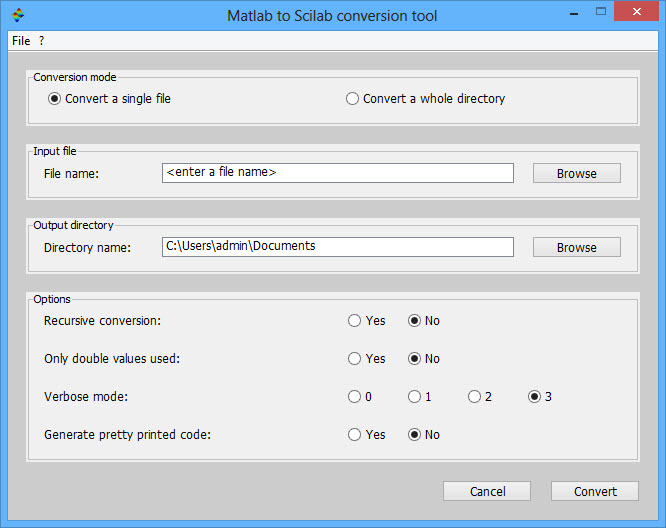Image resolution: width=666 pixels, height=528 pixels.
Task: Set Only double values used to No
Action: point(423,359)
